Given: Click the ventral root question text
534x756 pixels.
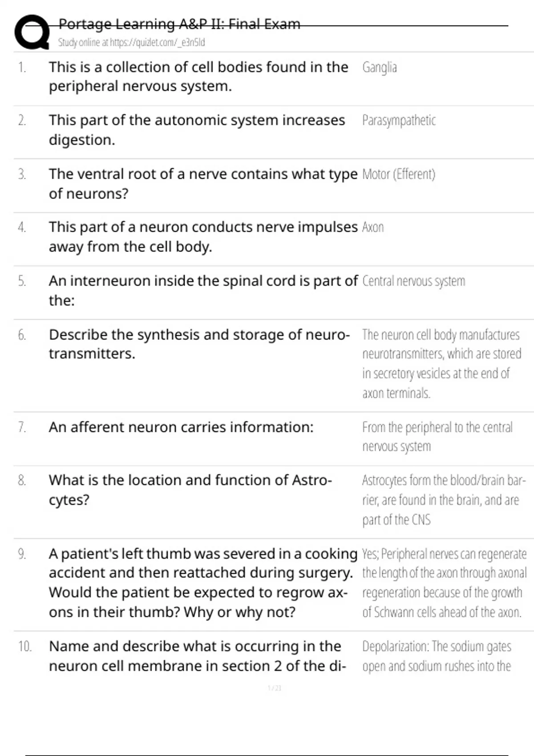Looking at the screenshot, I should pos(203,184).
